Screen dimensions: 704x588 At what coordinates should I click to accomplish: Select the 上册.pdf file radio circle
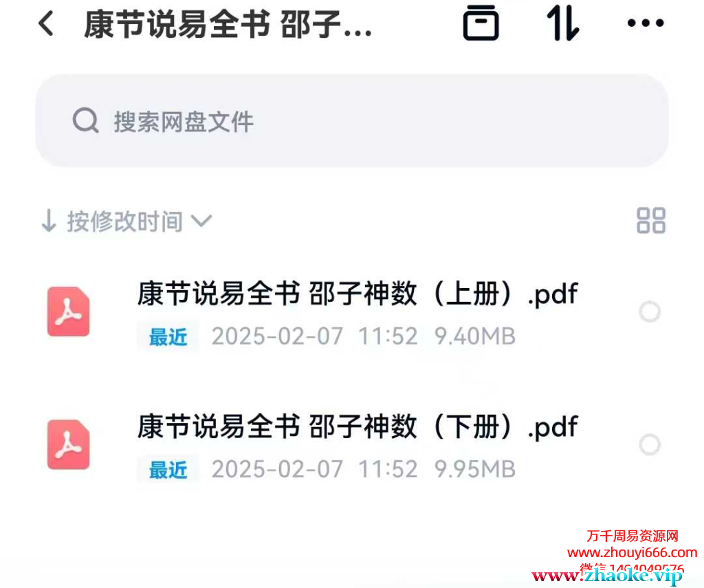pyautogui.click(x=650, y=312)
